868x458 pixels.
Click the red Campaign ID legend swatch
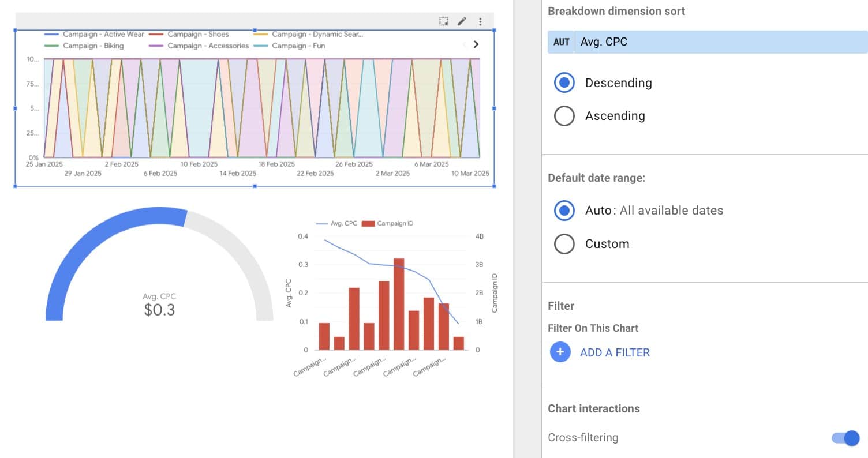click(x=368, y=223)
